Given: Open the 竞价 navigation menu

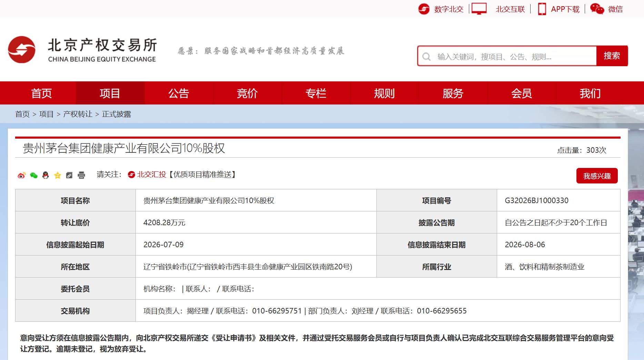Looking at the screenshot, I should coord(247,93).
